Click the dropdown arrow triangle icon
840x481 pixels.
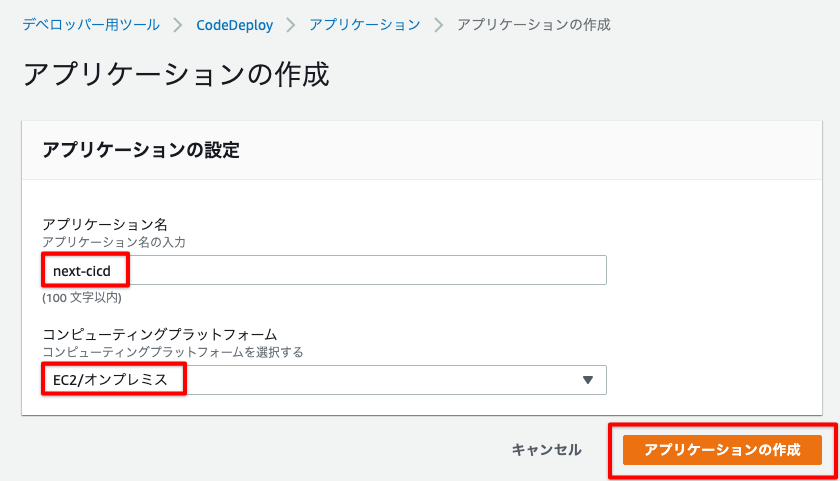pos(587,380)
